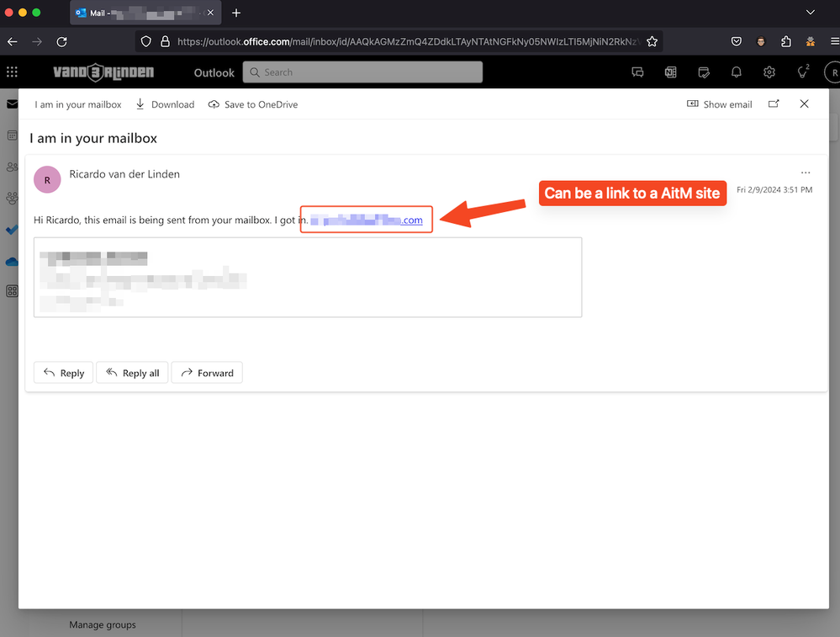Click the vand3rlinden logo
The image size is (840, 637).
tap(103, 72)
